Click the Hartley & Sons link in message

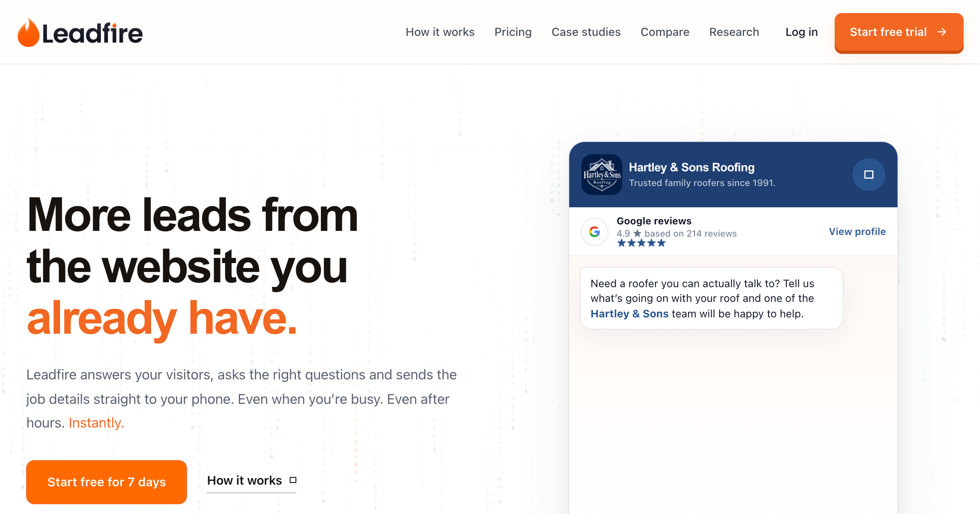(629, 314)
